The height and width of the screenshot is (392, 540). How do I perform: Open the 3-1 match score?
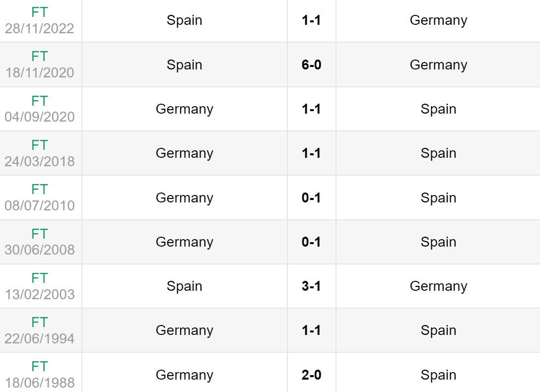(311, 286)
